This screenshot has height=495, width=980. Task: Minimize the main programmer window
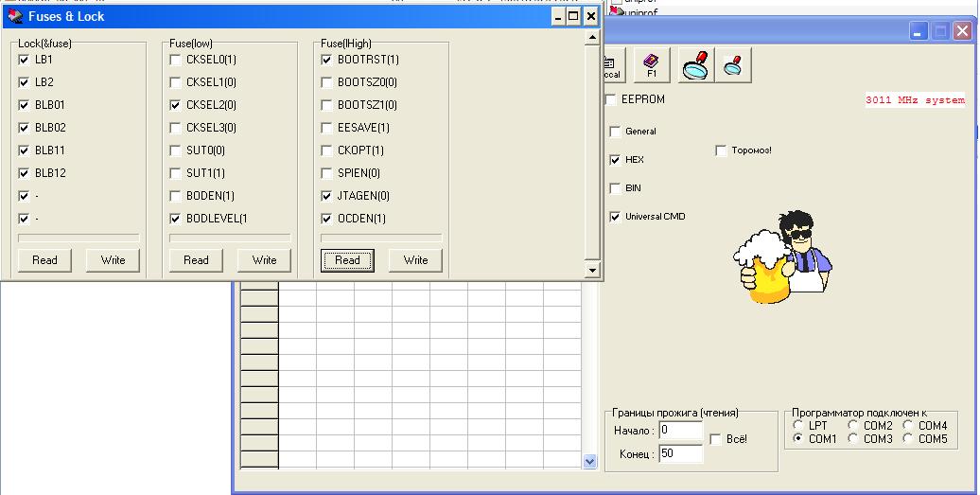coord(919,32)
